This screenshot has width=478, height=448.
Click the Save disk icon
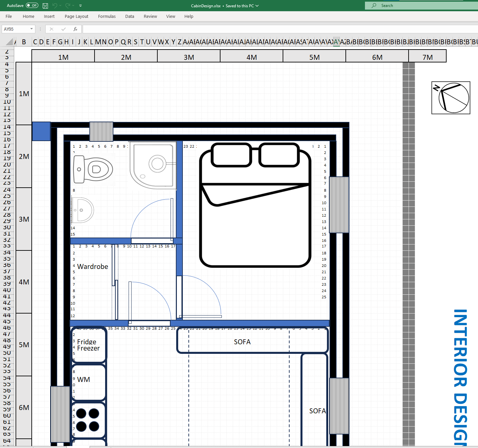tap(45, 6)
